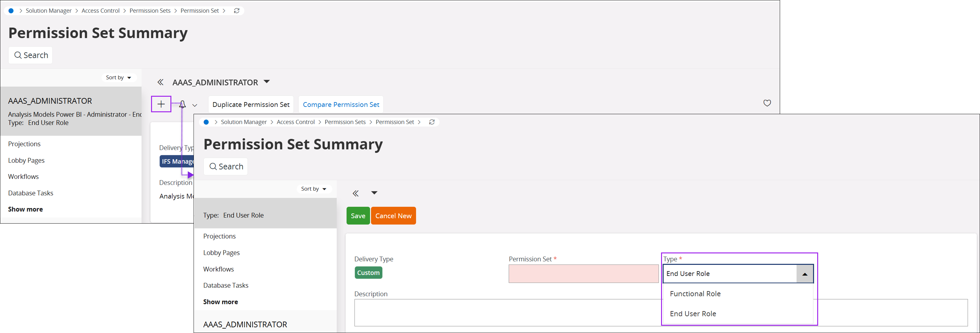Click Permission Sets breadcrumb in front window

tap(345, 122)
